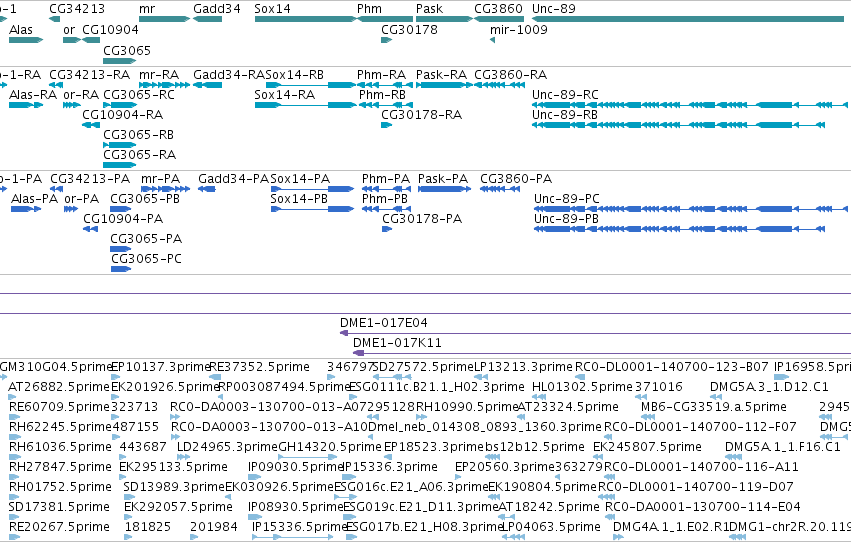Select the CG3860-RA transcript label
This screenshot has width=851, height=542.
[510, 74]
